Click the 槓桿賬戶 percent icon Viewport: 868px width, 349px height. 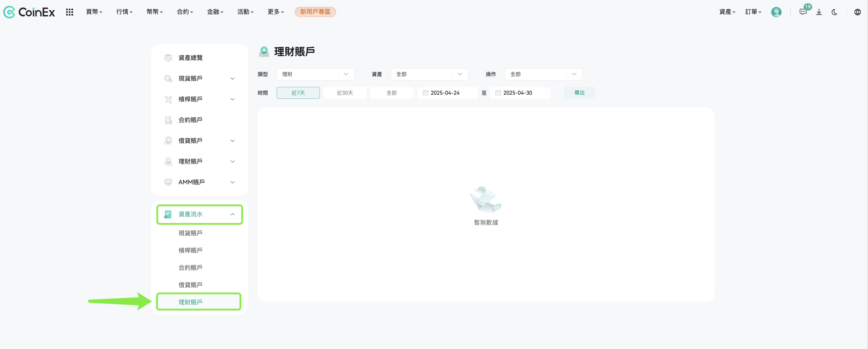click(168, 99)
